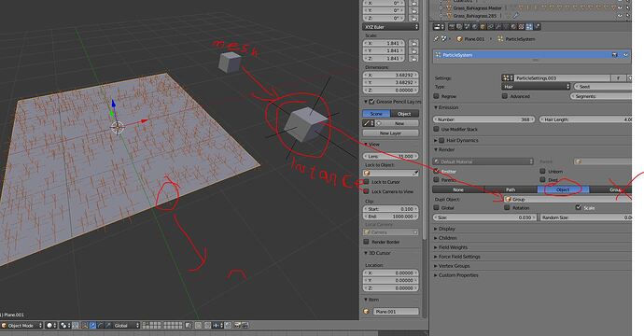Open the Object properties tab icon
Viewport: 644px width, 336px height.
pyautogui.click(x=483, y=27)
